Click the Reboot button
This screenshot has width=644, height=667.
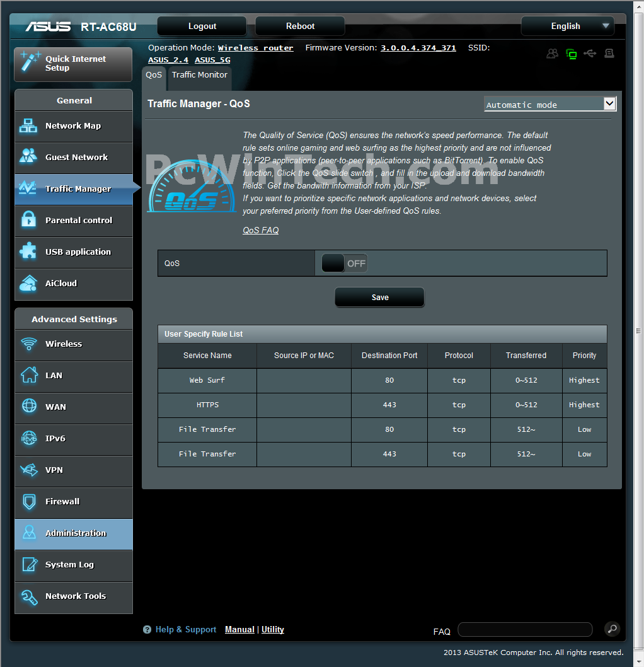(300, 26)
